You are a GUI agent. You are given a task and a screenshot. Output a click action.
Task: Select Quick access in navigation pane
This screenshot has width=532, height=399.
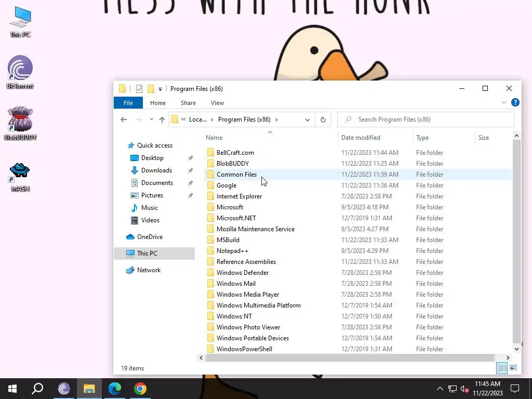click(x=155, y=145)
